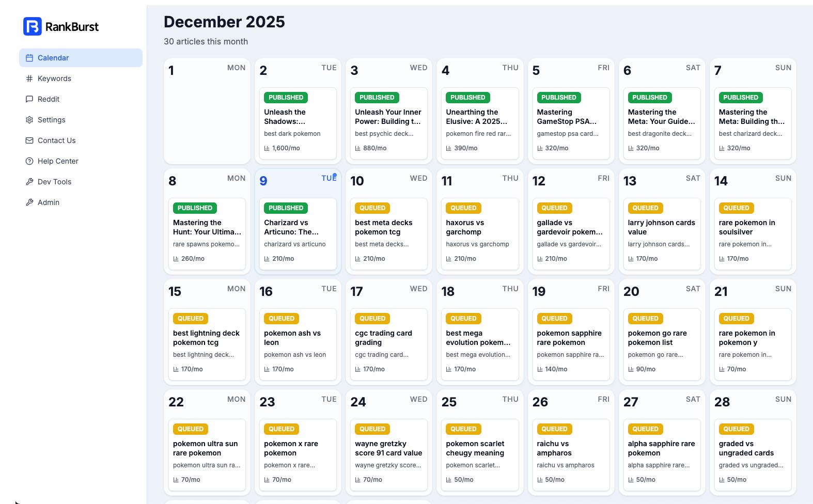Viewport: 813px width, 504px height.
Task: Click the Calendar icon in sidebar
Action: click(29, 58)
